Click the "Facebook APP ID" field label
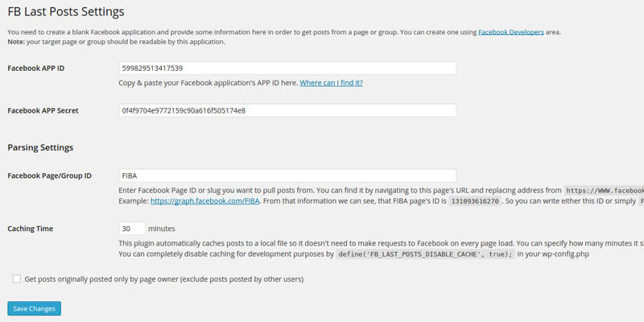 [x=35, y=68]
